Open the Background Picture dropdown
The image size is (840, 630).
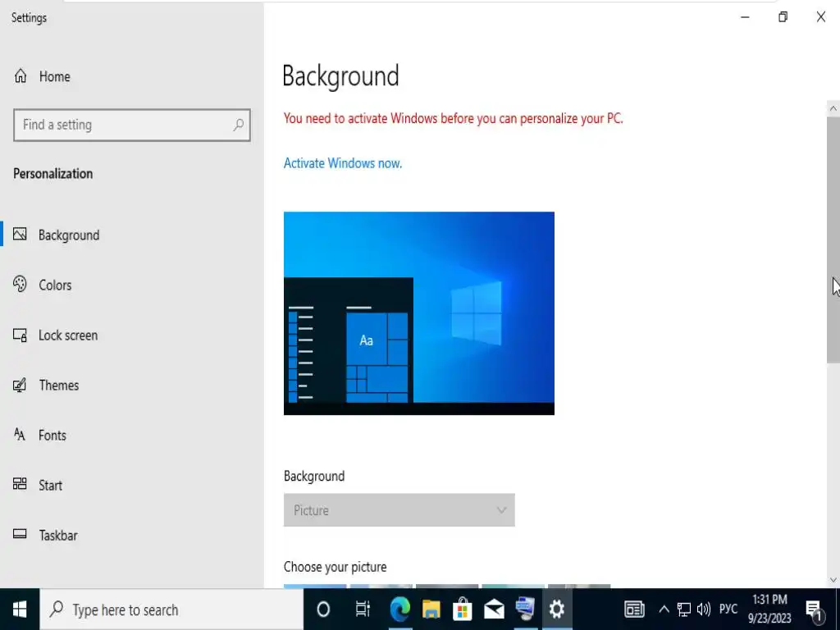(399, 510)
